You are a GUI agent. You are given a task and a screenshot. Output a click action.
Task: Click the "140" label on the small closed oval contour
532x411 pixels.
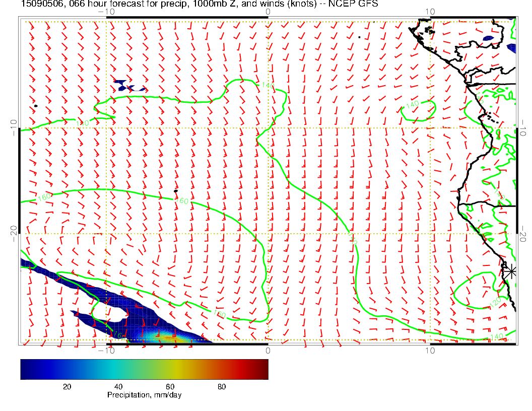pos(412,105)
